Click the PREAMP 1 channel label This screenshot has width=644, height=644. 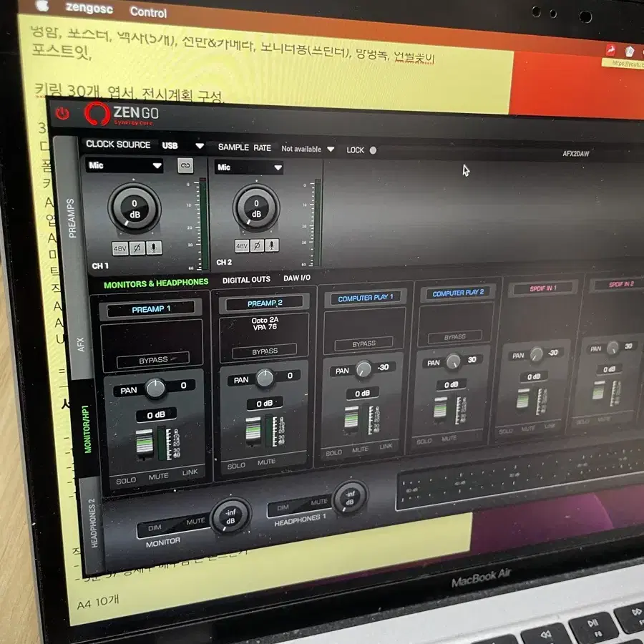[151, 309]
